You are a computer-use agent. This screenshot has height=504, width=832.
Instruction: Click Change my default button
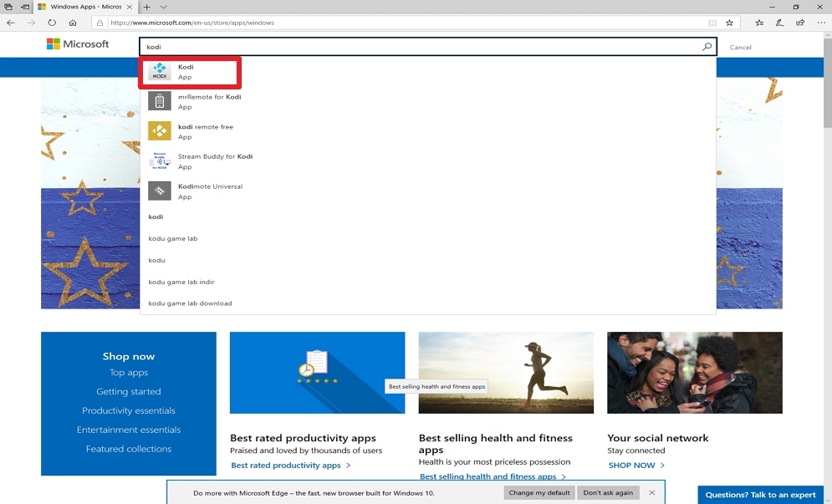click(539, 493)
